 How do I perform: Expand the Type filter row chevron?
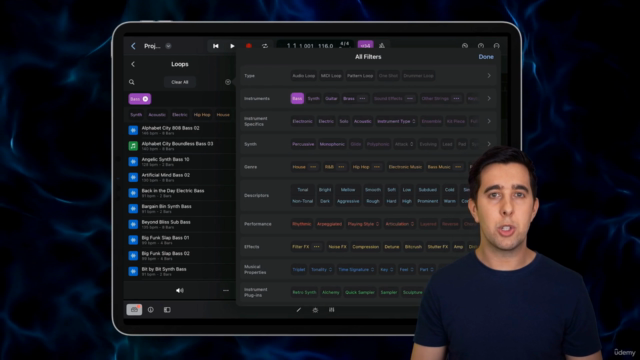[489, 76]
